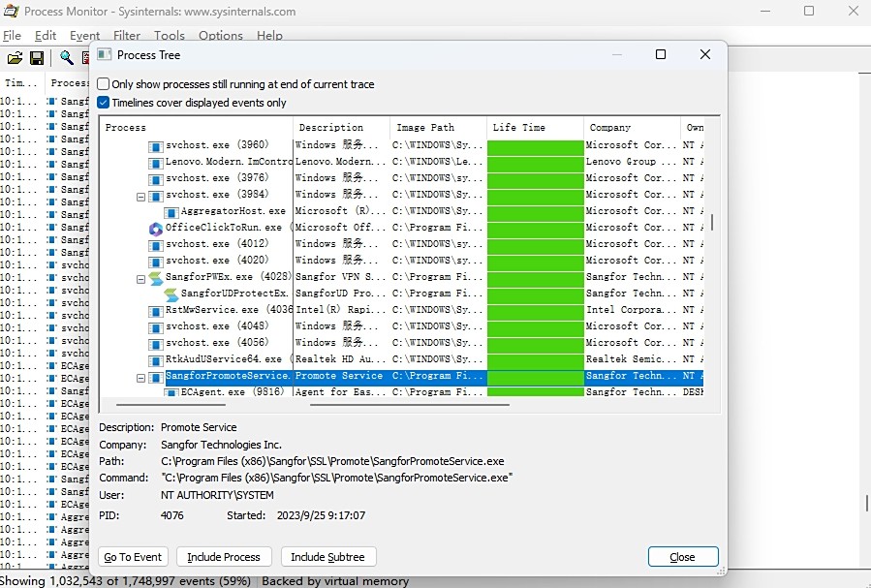Click the Include Subtree button

tap(328, 557)
